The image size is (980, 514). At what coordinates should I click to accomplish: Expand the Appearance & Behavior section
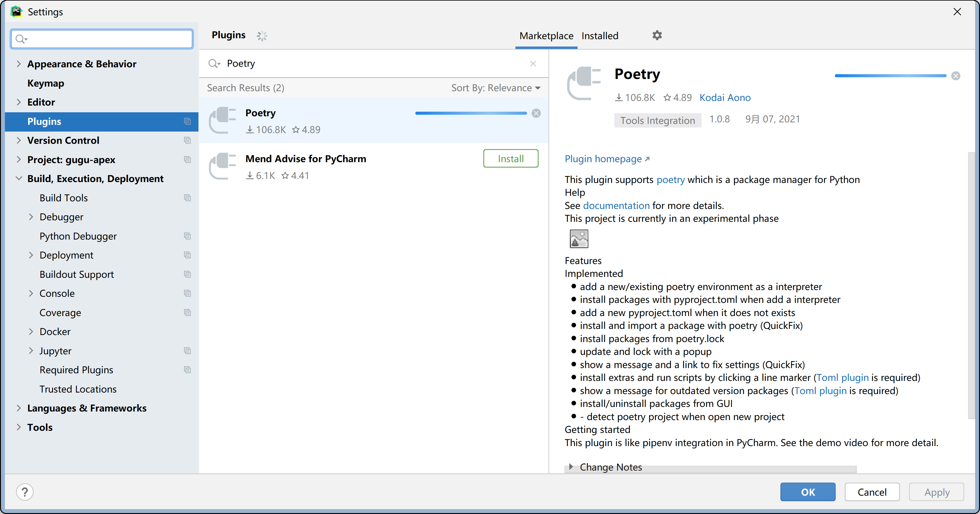click(x=18, y=64)
